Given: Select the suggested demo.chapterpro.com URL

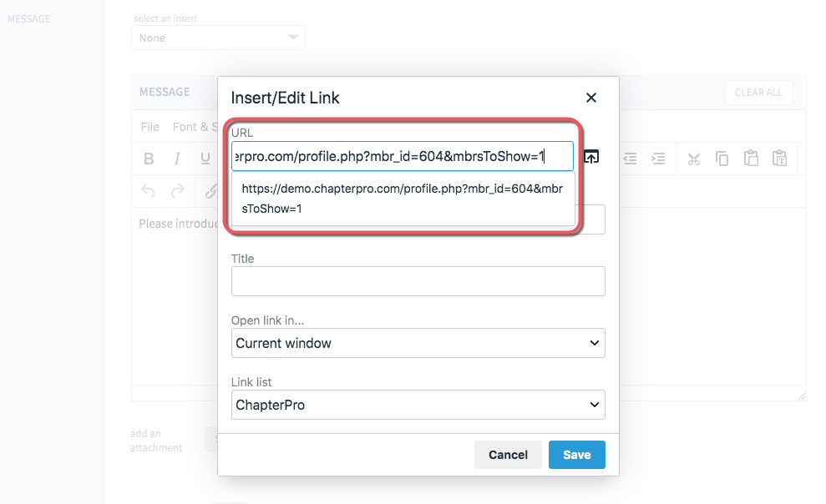Looking at the screenshot, I should (x=403, y=199).
